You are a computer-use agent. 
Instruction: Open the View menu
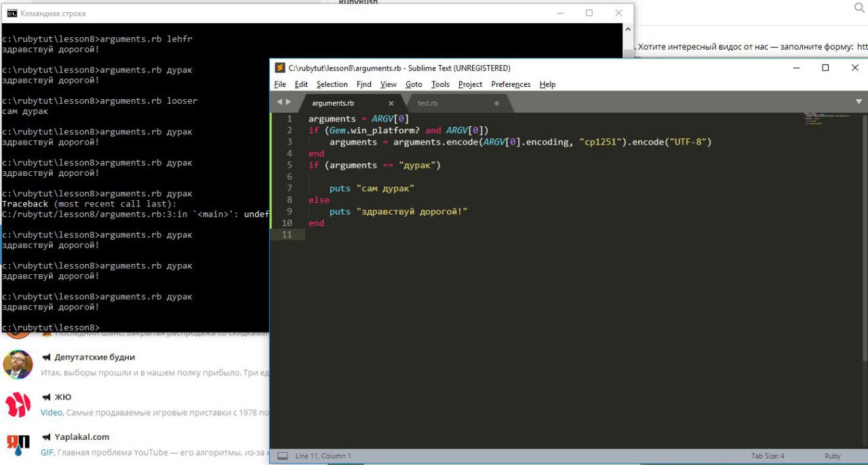pyautogui.click(x=389, y=84)
